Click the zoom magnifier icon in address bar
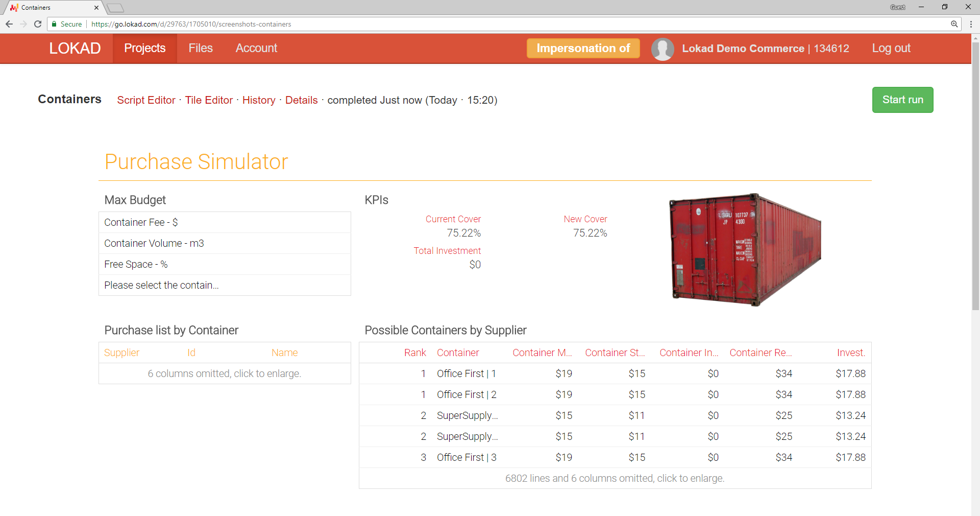980x516 pixels. [954, 24]
